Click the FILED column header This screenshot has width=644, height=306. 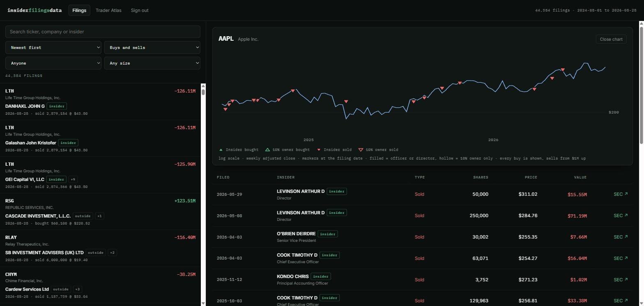(x=223, y=177)
